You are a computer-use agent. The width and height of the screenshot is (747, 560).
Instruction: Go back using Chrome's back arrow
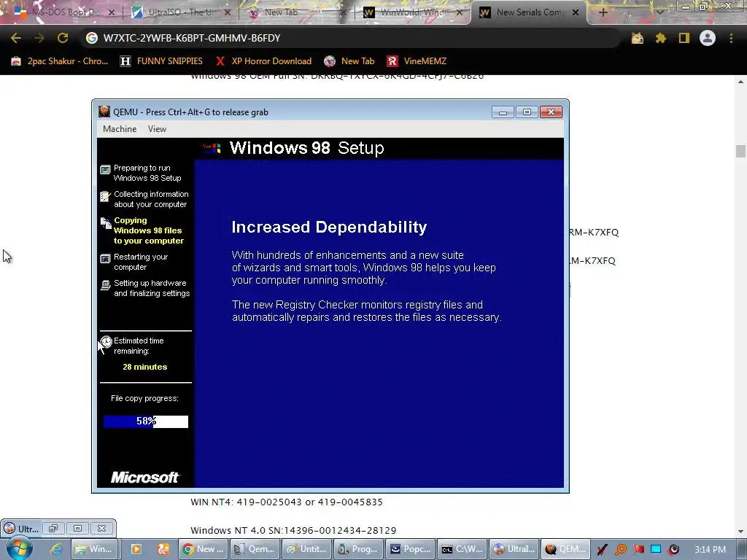click(16, 38)
